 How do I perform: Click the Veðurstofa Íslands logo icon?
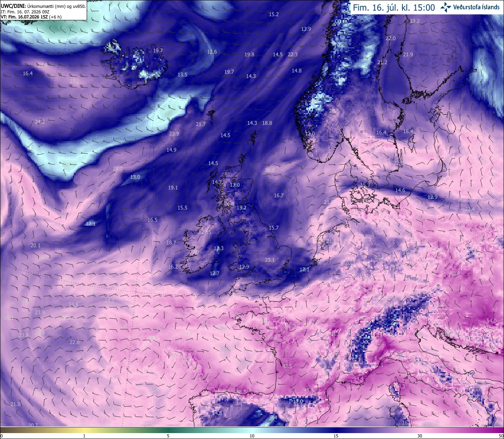[x=446, y=7]
